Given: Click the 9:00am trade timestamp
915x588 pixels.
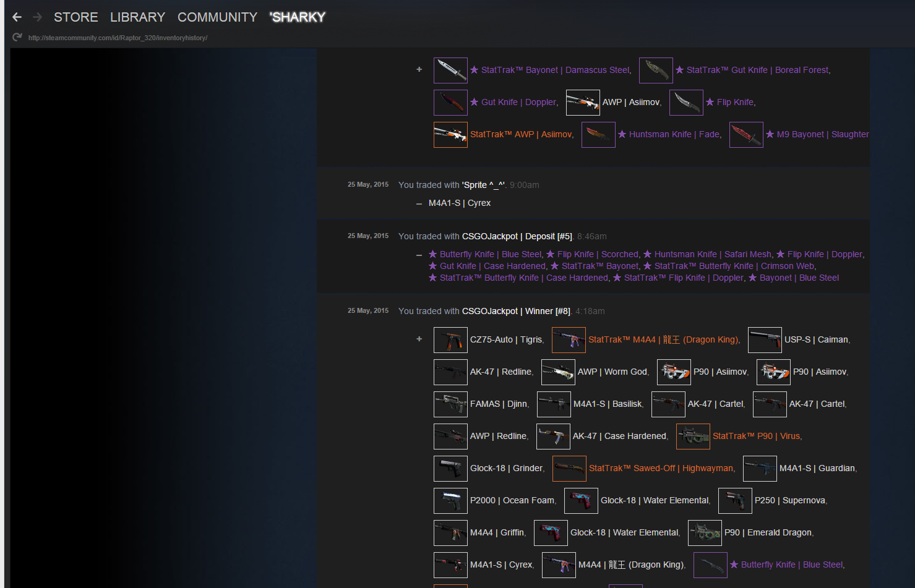Looking at the screenshot, I should [525, 185].
